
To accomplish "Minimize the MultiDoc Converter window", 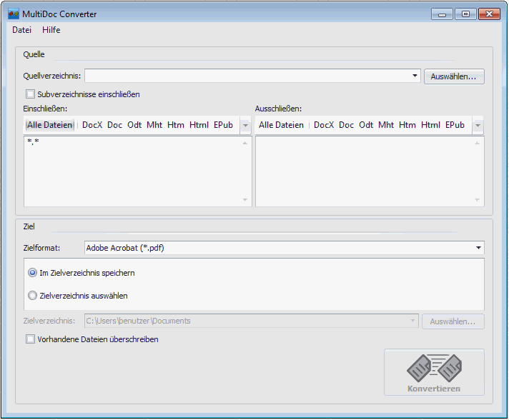I will pyautogui.click(x=442, y=14).
